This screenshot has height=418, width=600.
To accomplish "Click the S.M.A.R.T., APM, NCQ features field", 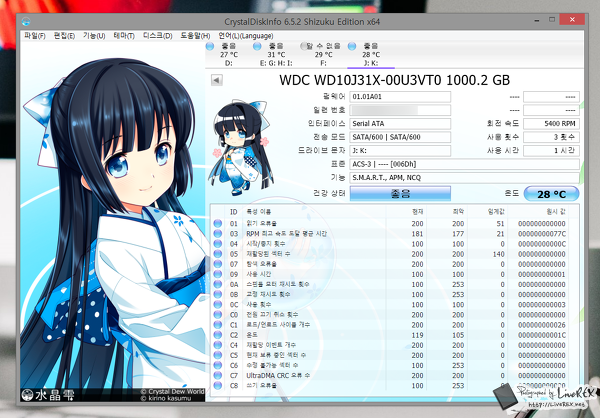I will (x=465, y=178).
